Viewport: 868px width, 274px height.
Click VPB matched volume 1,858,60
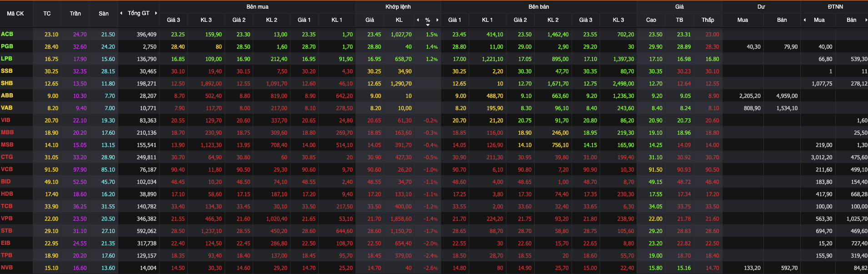(x=401, y=219)
